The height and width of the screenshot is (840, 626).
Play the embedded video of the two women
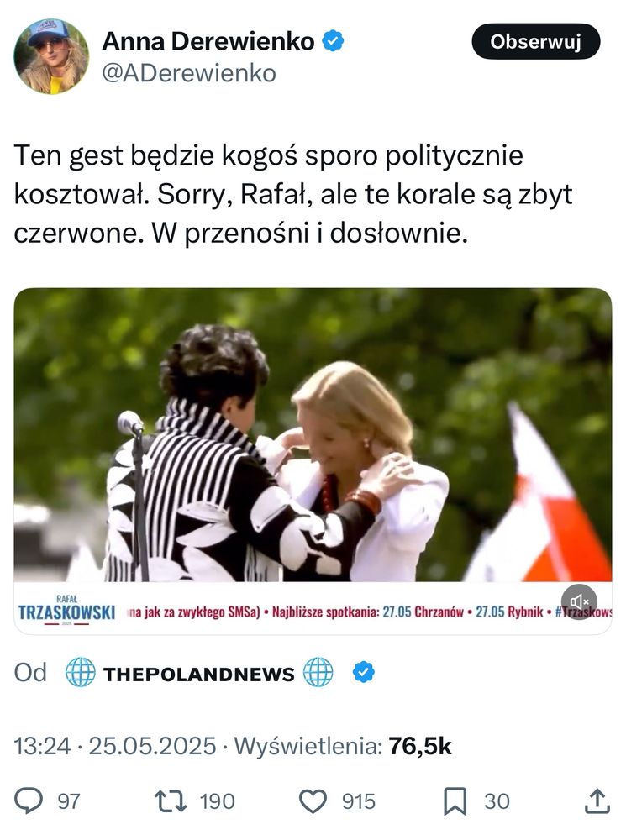pyautogui.click(x=313, y=435)
